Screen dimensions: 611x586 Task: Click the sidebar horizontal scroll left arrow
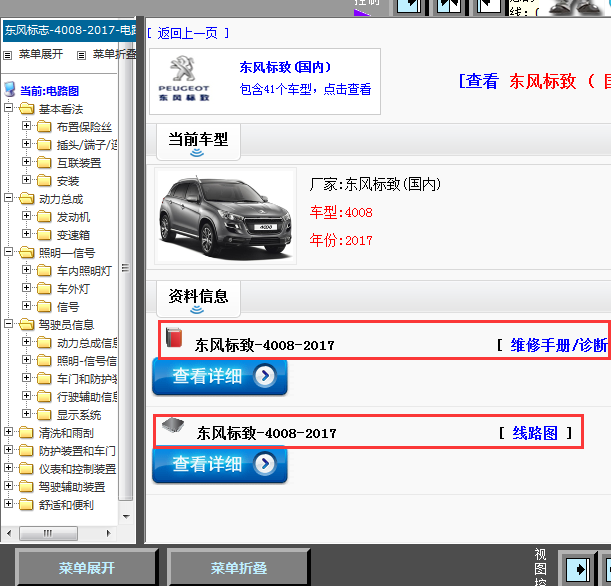(x=9, y=533)
